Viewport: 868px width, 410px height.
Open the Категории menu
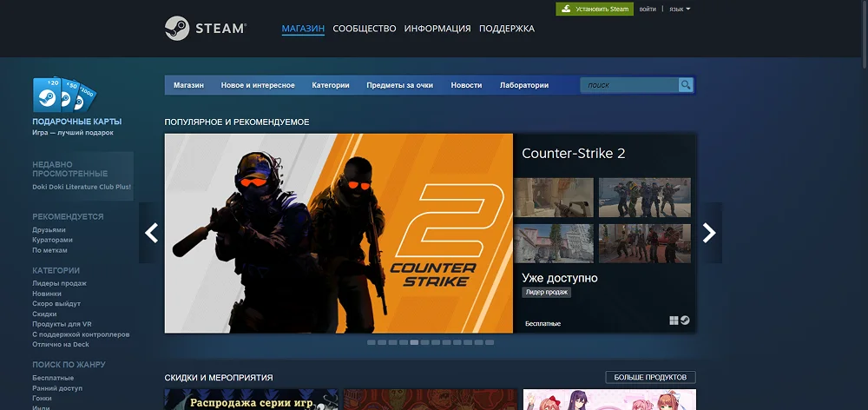[331, 85]
